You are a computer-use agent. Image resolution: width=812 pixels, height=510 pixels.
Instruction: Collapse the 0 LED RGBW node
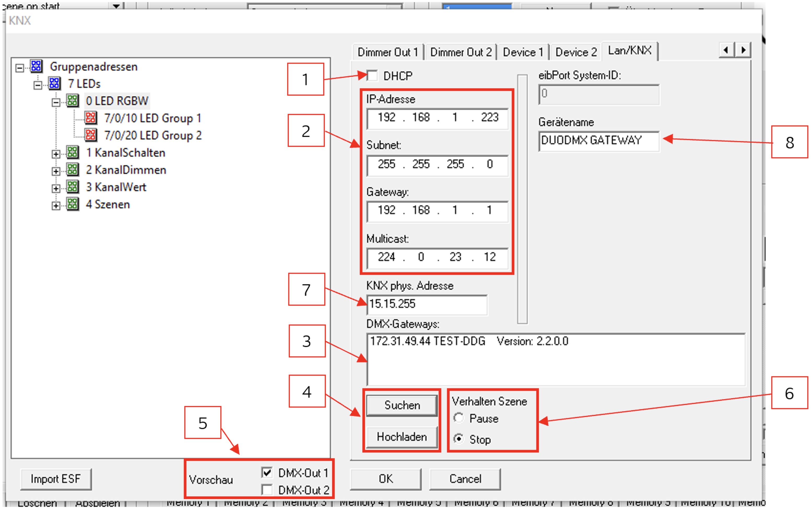(56, 102)
